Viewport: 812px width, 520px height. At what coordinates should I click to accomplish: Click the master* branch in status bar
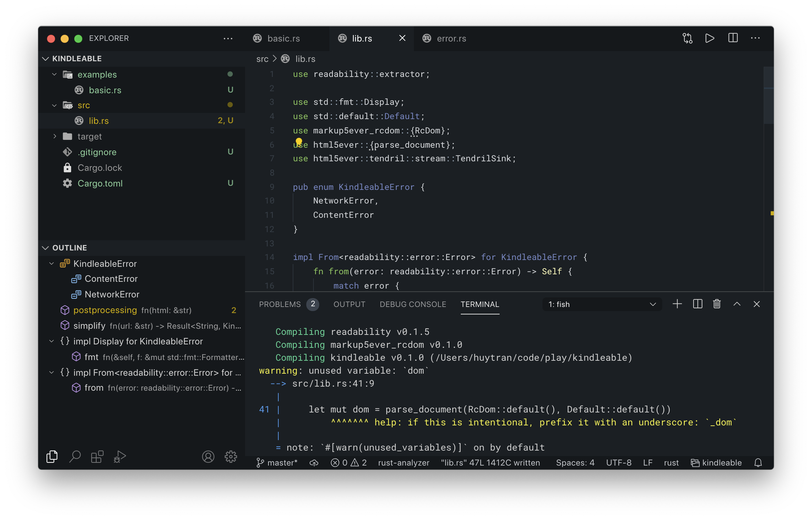pos(277,463)
